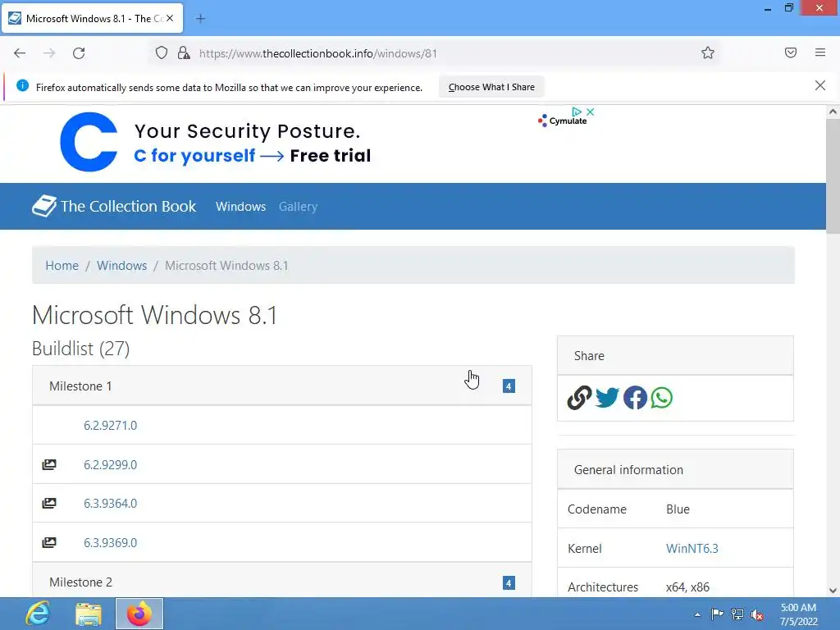This screenshot has height=630, width=840.
Task: Open the Gallery navigation menu item
Action: (x=298, y=207)
